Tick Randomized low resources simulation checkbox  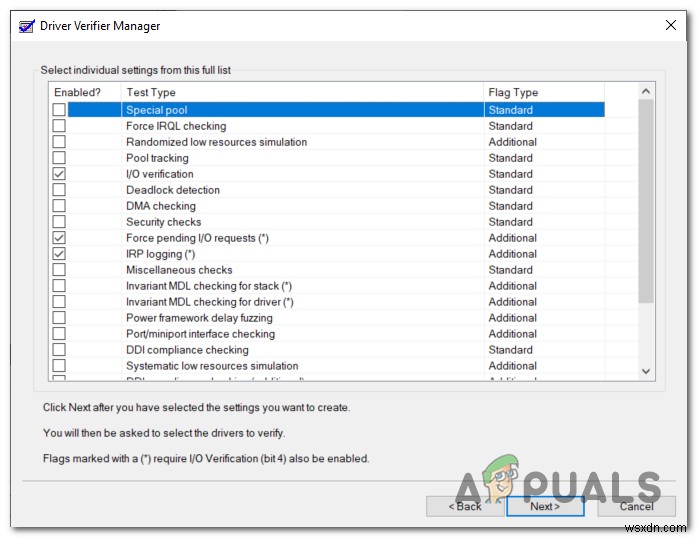59,142
